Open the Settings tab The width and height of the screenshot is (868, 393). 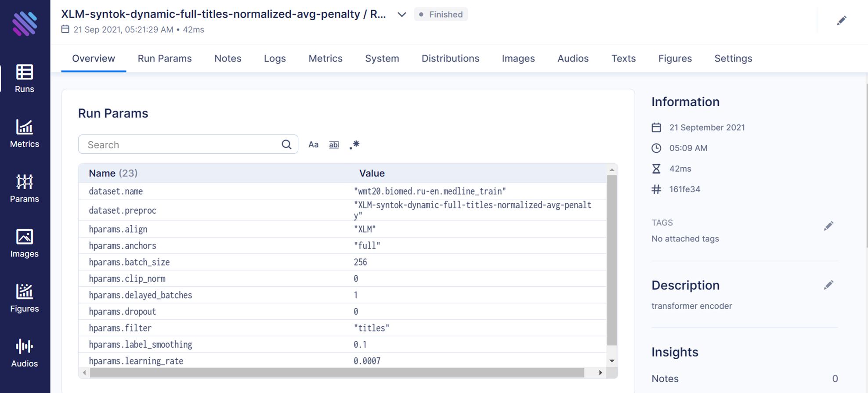pos(733,58)
